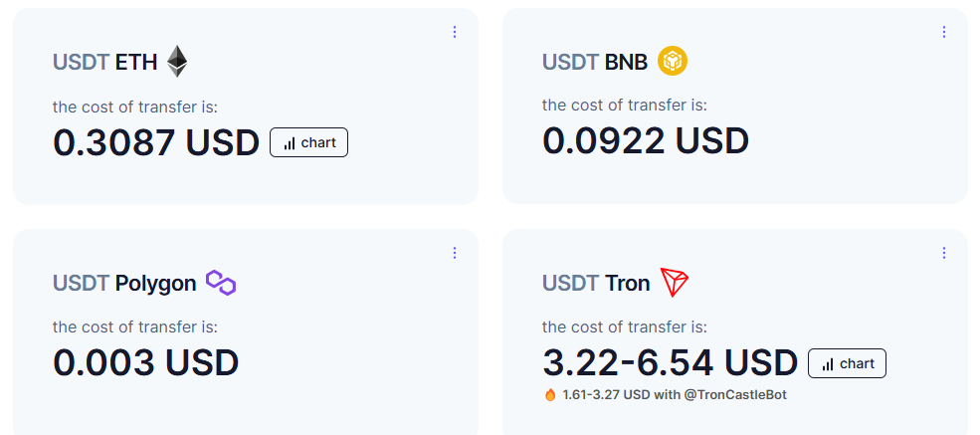This screenshot has height=435, width=980.
Task: Click the purple Polygon logo icon
Action: point(221,283)
